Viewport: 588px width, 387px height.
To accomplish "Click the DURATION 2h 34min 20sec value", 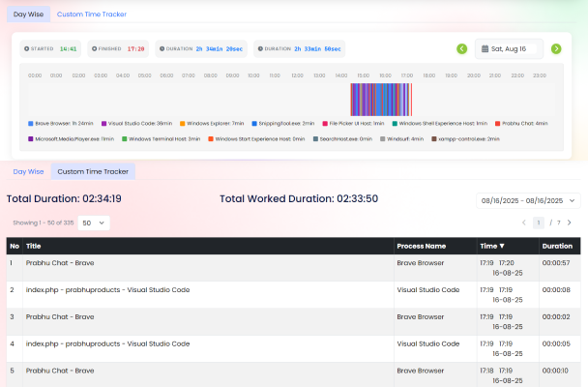I will pyautogui.click(x=219, y=48).
